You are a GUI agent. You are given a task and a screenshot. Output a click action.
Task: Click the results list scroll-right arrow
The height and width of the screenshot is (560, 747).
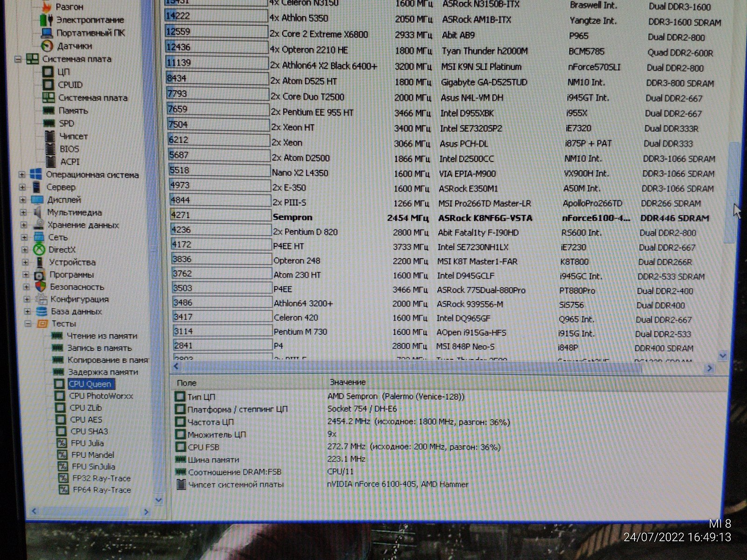710,368
